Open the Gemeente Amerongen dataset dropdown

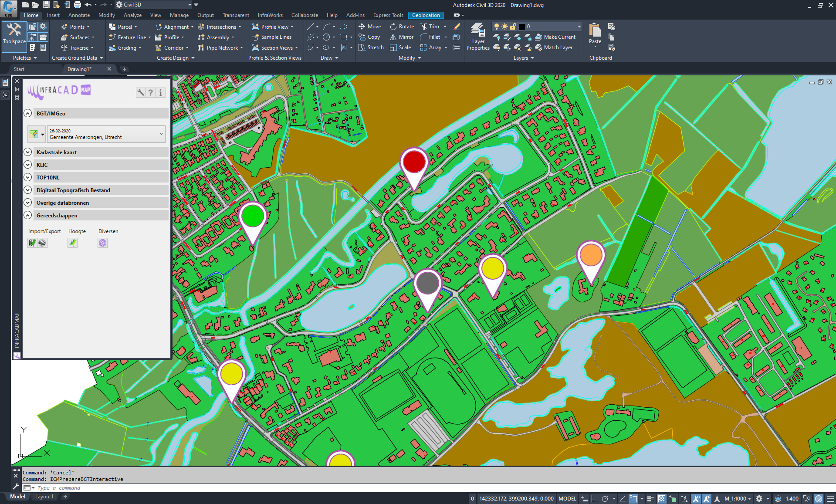[161, 134]
